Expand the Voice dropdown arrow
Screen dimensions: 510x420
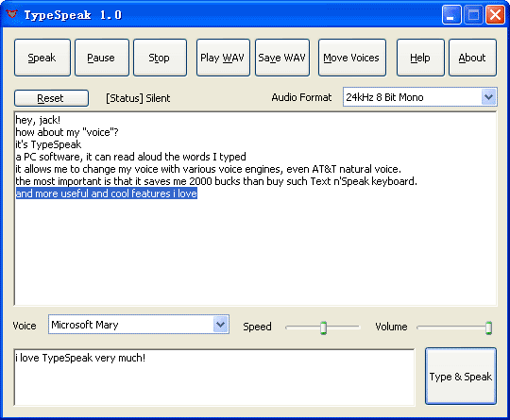click(220, 324)
